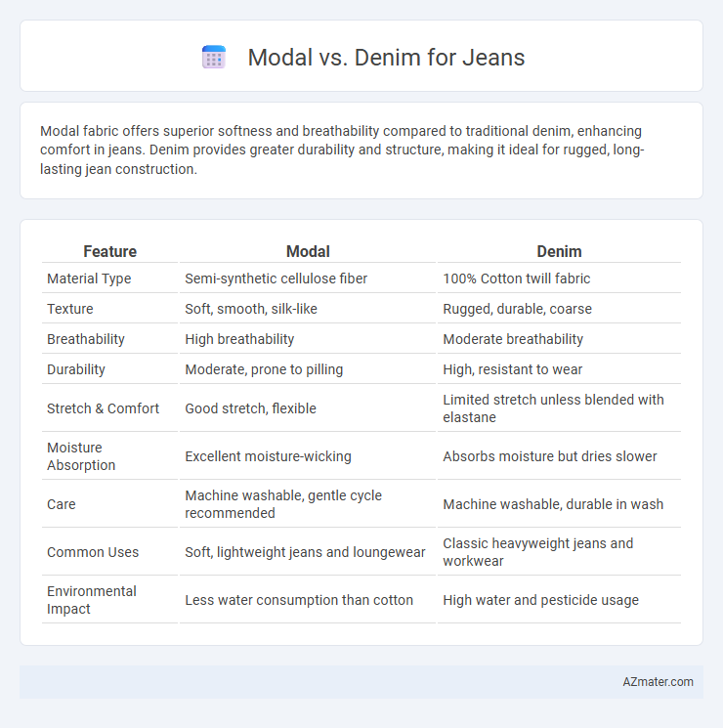Click 'Absorbs moisture but dries slower' cell
Screen dimensions: 723x728
point(550,456)
